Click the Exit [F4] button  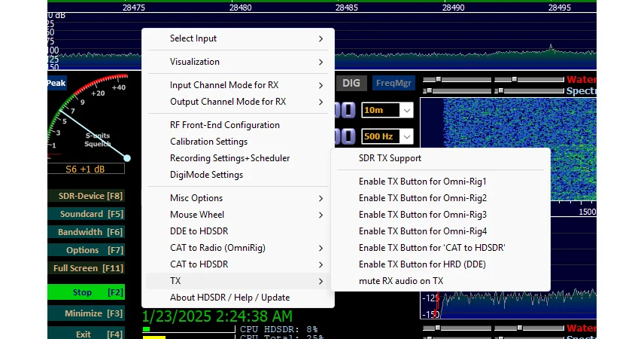(x=86, y=334)
